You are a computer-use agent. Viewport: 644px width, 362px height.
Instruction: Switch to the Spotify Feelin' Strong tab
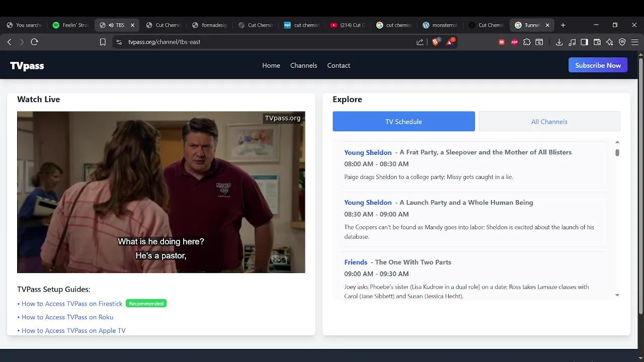[x=71, y=25]
